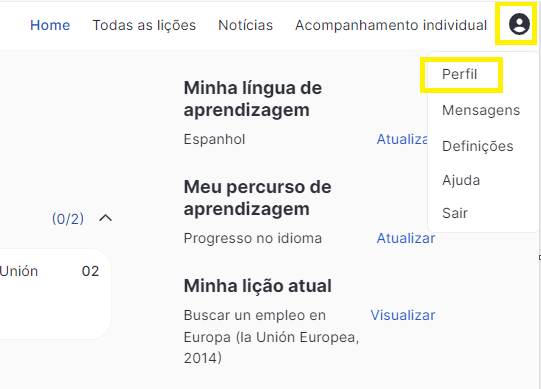Screen dimensions: 541x389
Task: Open Acompanhamento individual page
Action: (x=391, y=25)
